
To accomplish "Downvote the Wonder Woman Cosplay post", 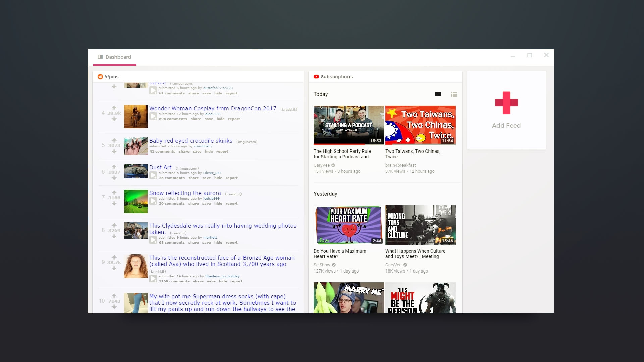I will tap(114, 119).
